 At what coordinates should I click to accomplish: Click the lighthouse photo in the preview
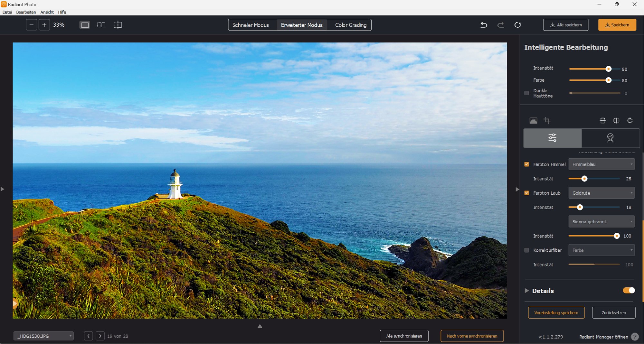pyautogui.click(x=260, y=181)
